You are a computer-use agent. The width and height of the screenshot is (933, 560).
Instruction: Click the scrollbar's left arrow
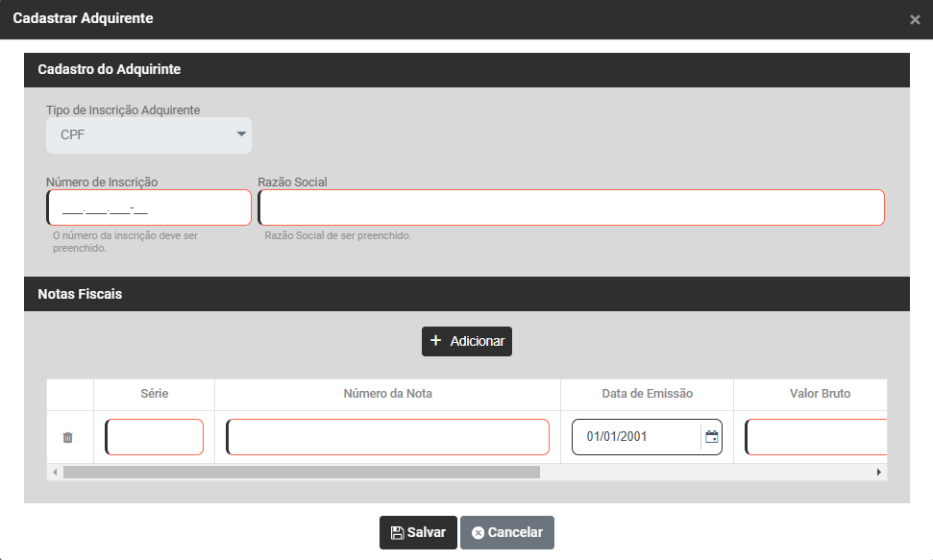pyautogui.click(x=55, y=472)
